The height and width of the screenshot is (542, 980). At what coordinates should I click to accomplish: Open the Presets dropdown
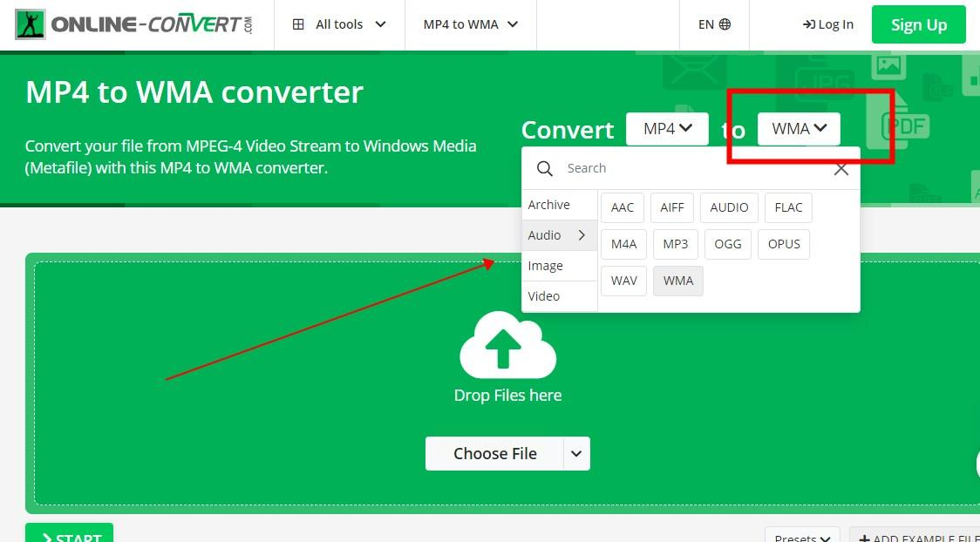tap(802, 536)
